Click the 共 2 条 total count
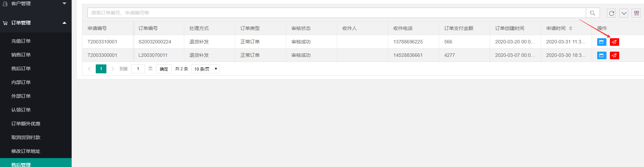644x167 pixels. (181, 69)
